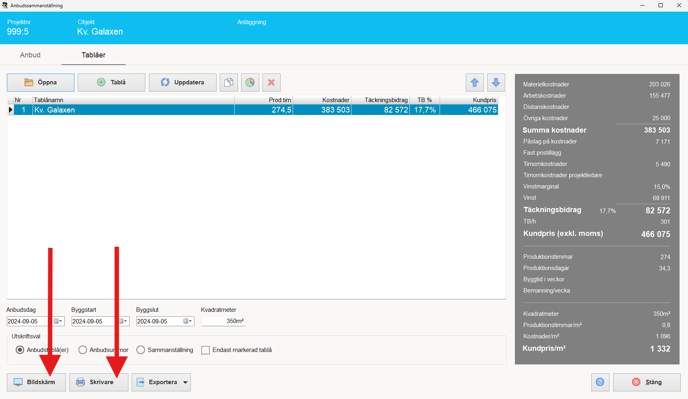Click the Öppna folder button

pos(41,83)
